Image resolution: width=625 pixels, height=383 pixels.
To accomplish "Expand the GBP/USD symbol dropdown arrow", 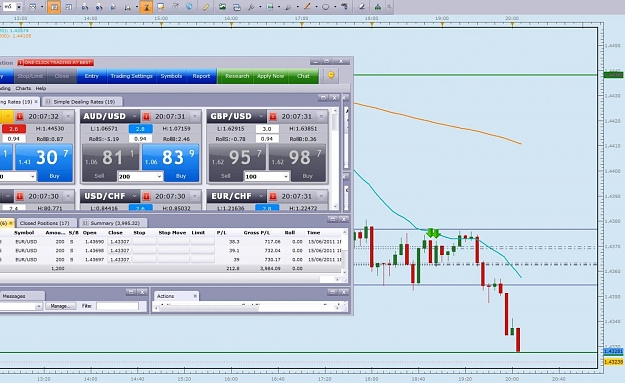I will [x=261, y=116].
